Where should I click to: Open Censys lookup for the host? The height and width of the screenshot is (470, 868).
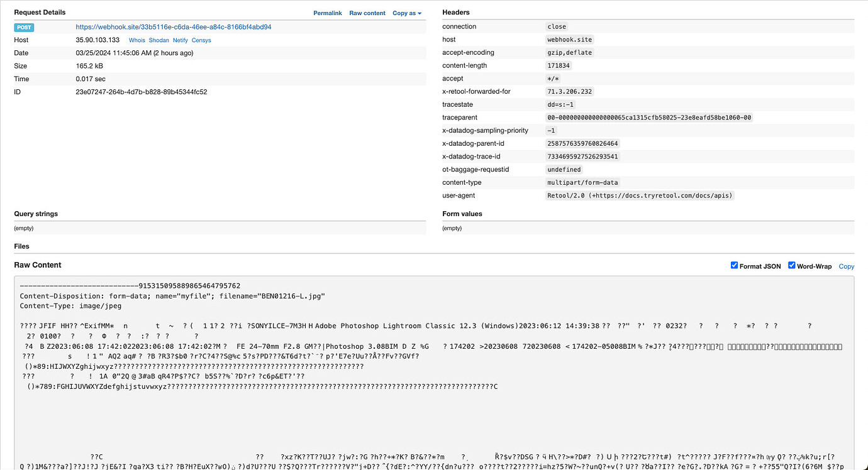(x=201, y=40)
